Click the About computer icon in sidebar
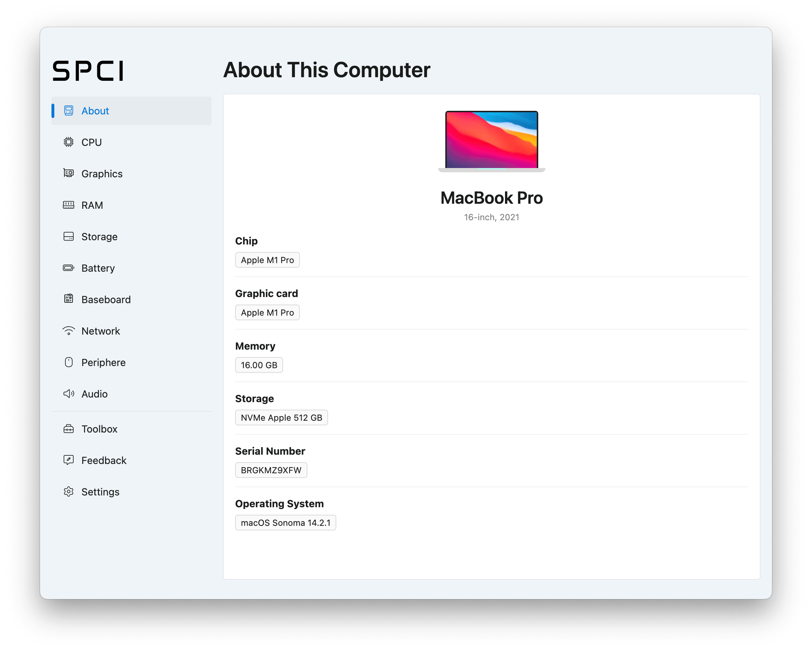The width and height of the screenshot is (812, 652). coord(69,111)
